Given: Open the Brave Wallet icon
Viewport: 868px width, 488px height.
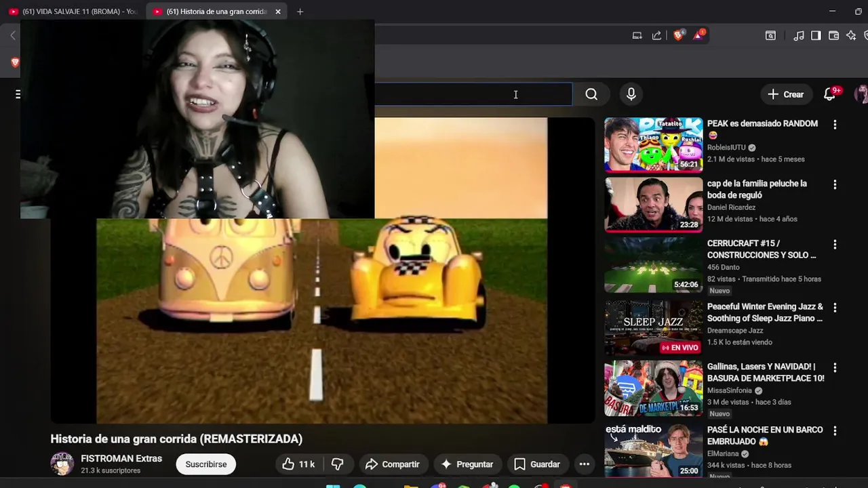Looking at the screenshot, I should 833,35.
